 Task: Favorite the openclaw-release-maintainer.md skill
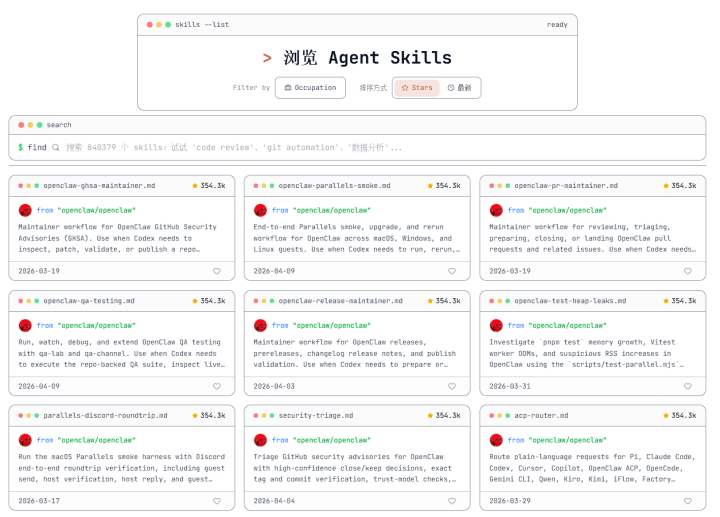(x=452, y=386)
